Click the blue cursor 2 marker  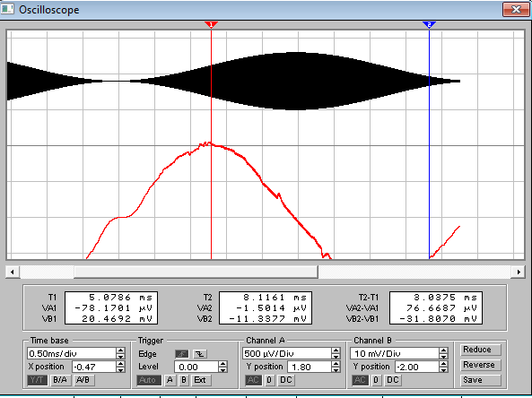tap(429, 24)
